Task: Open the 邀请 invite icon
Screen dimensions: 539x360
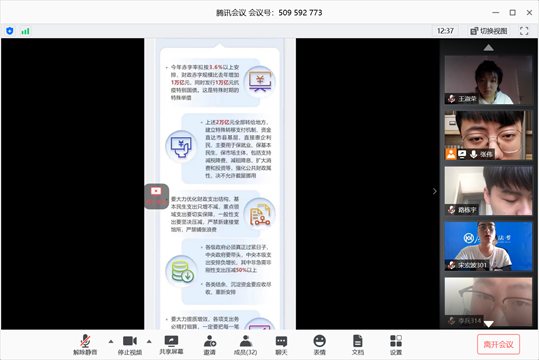Action: (210, 344)
